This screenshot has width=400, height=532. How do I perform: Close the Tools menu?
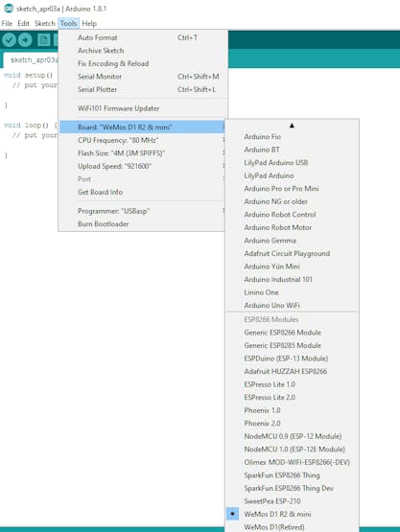pos(69,23)
